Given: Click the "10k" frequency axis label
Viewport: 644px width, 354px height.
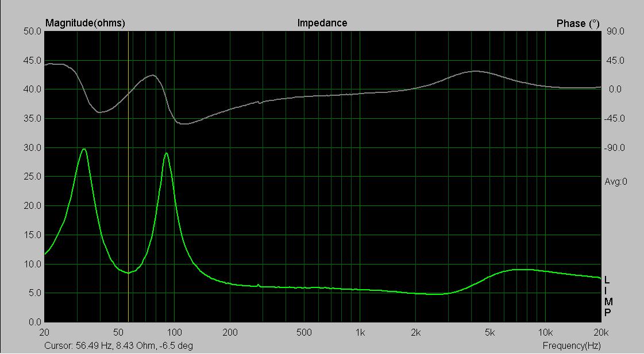Looking at the screenshot, I should pyautogui.click(x=545, y=333).
